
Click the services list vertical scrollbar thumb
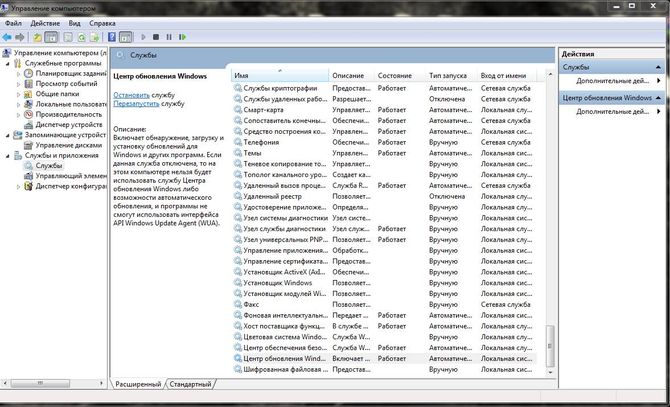pyautogui.click(x=550, y=346)
